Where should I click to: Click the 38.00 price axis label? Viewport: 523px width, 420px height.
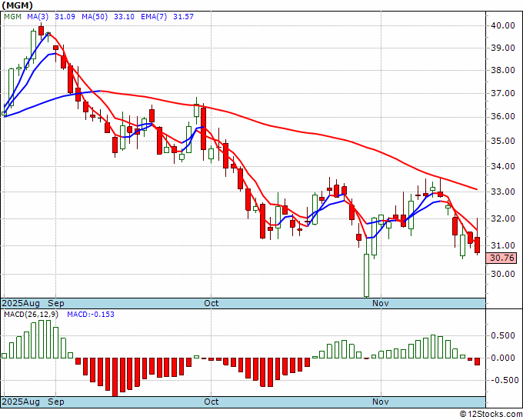(x=502, y=71)
